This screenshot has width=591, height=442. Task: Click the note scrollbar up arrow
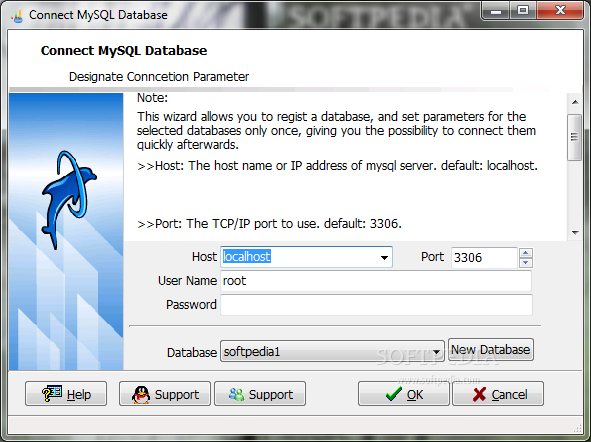pos(575,102)
